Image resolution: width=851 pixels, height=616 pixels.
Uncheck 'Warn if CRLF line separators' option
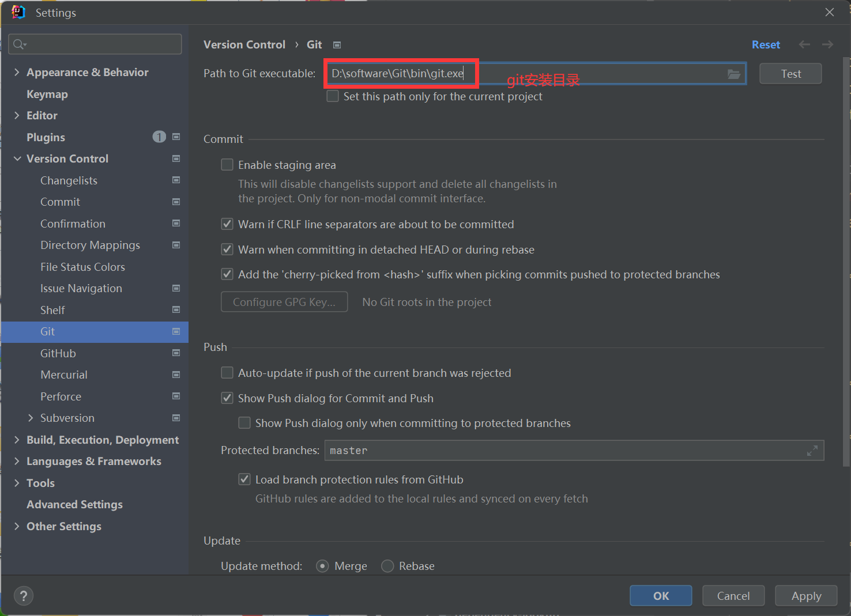coord(227,224)
